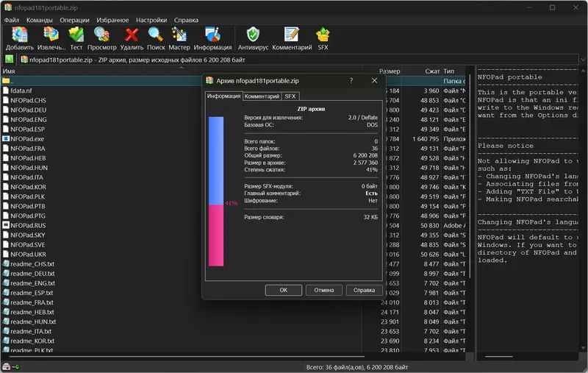This screenshot has height=373, width=588.
Task: Open the Команды menu
Action: pyautogui.click(x=40, y=20)
